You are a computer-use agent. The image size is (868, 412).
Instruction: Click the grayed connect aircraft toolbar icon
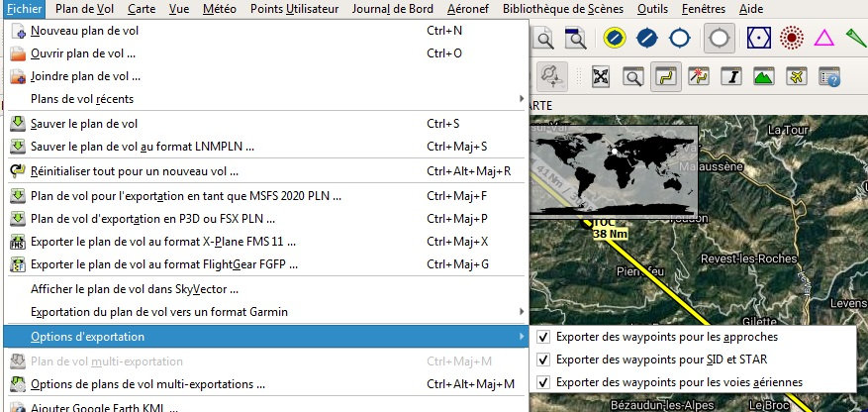pos(552,76)
